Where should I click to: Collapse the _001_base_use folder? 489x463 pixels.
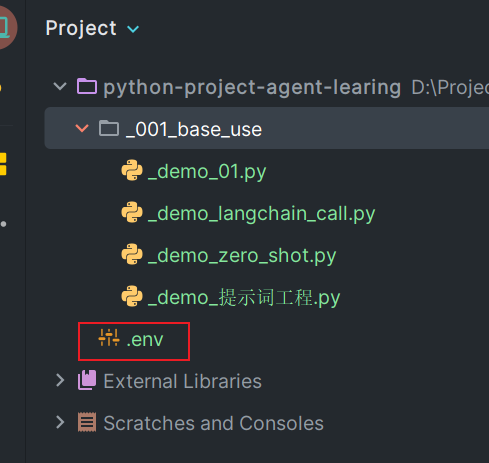82,128
